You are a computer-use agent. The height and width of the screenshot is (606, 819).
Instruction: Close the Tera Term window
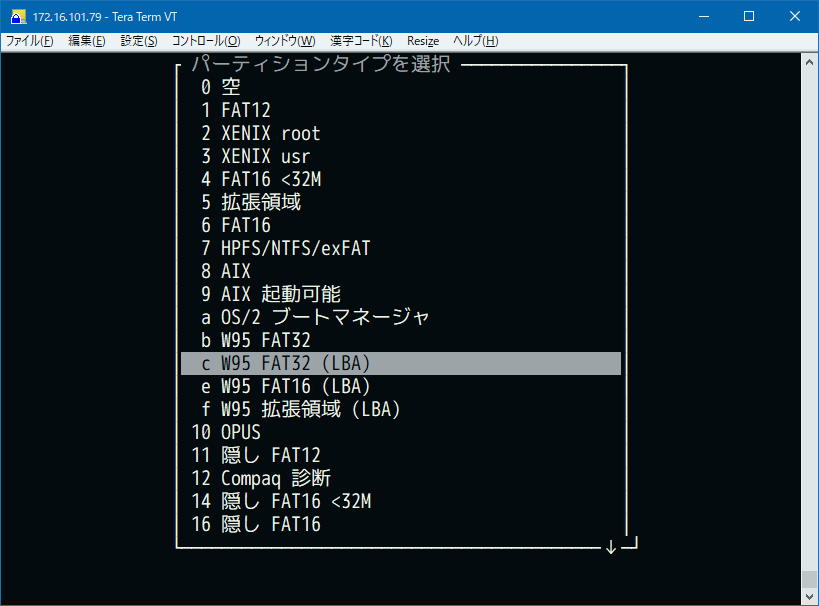click(x=794, y=17)
